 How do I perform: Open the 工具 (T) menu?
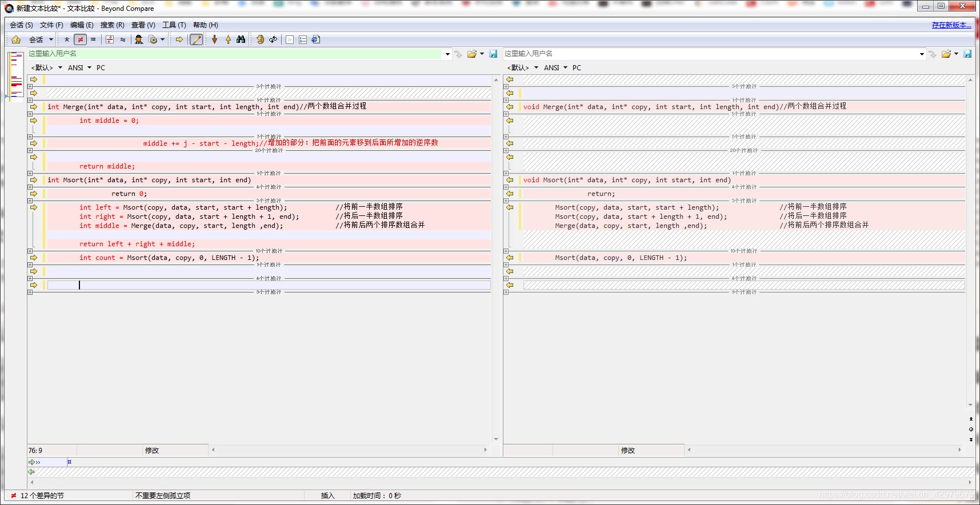click(x=174, y=25)
